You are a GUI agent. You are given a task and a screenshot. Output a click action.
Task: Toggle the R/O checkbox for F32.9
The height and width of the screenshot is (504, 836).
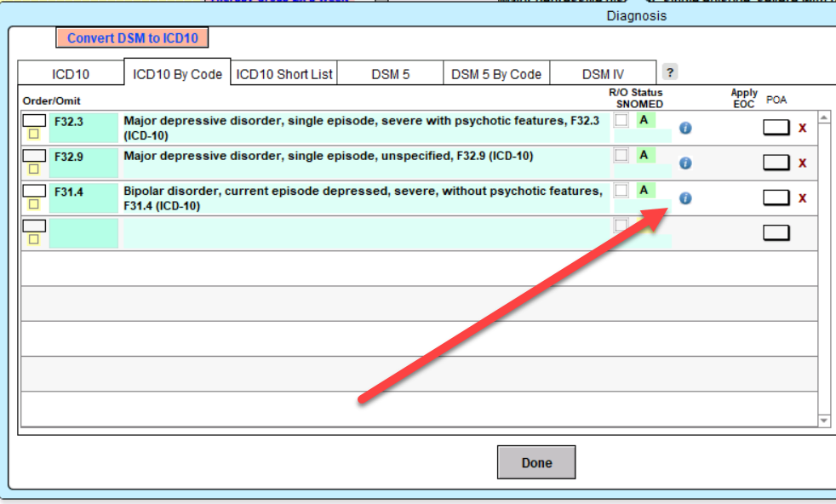tap(621, 155)
